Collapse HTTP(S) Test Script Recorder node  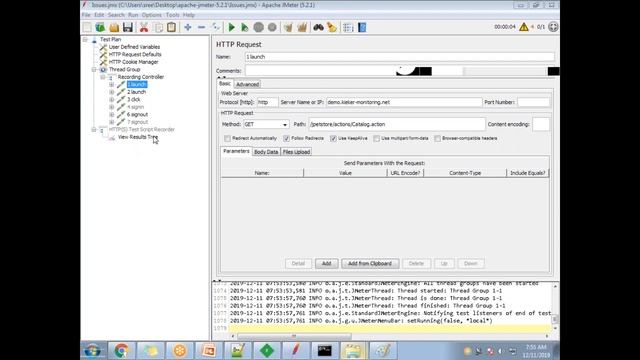point(94,130)
